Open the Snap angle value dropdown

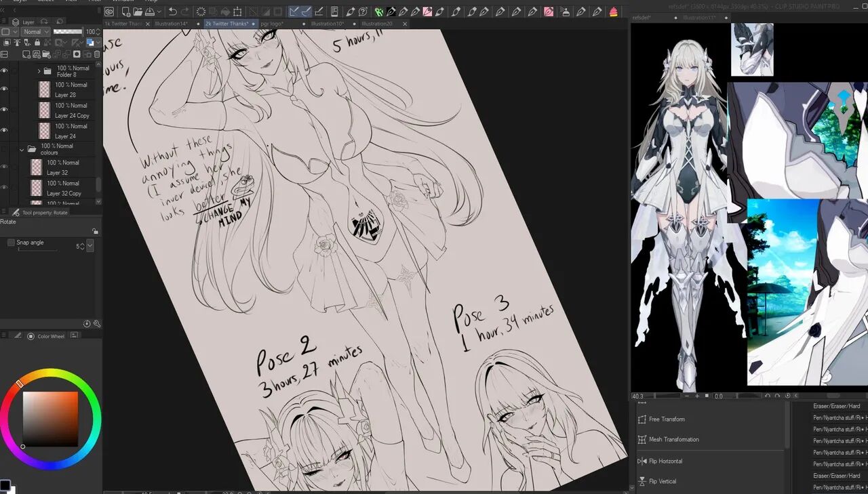(90, 246)
